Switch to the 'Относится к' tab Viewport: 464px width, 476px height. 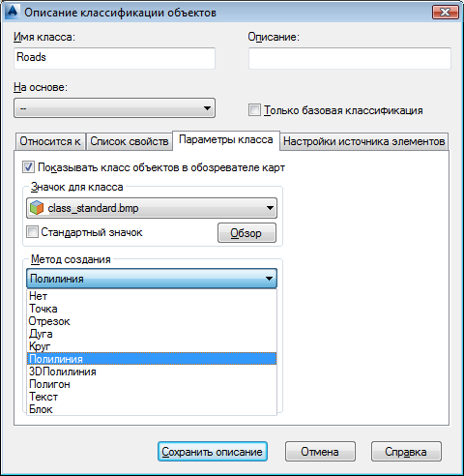tap(50, 141)
